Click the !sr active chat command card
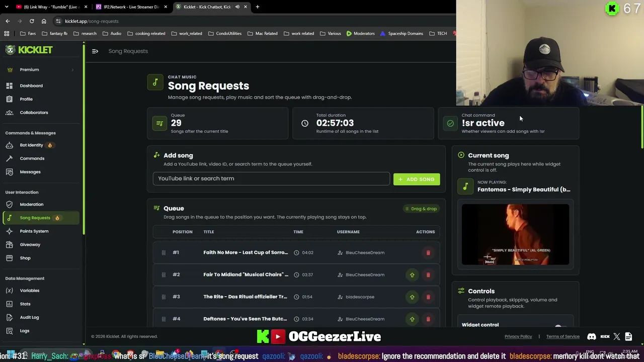The image size is (644, 362). click(x=509, y=123)
